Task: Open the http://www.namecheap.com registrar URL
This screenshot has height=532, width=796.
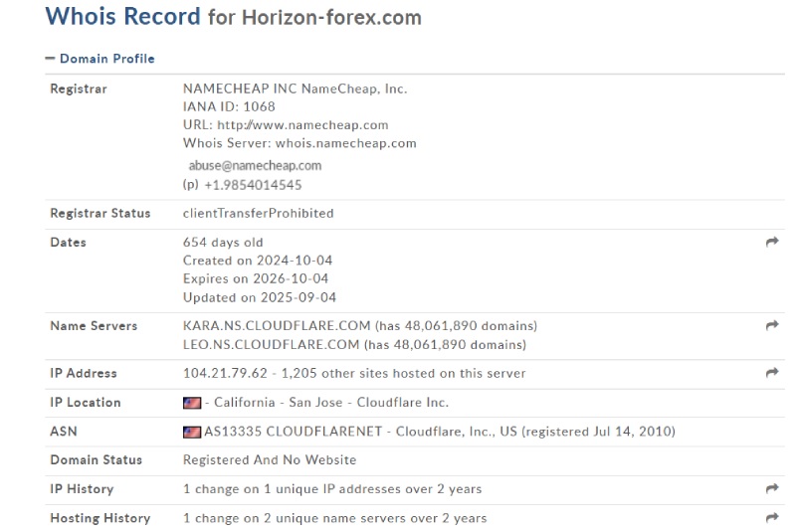Action: click(x=302, y=124)
